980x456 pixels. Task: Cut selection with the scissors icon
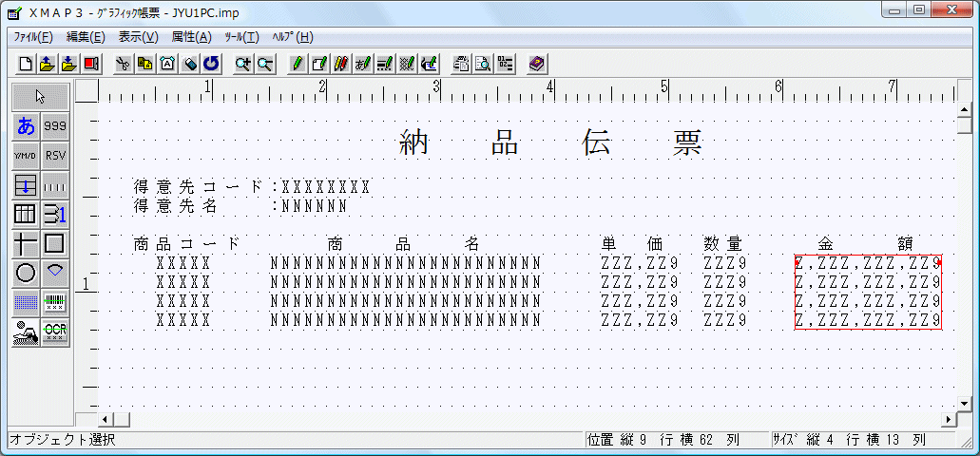pyautogui.click(x=124, y=63)
